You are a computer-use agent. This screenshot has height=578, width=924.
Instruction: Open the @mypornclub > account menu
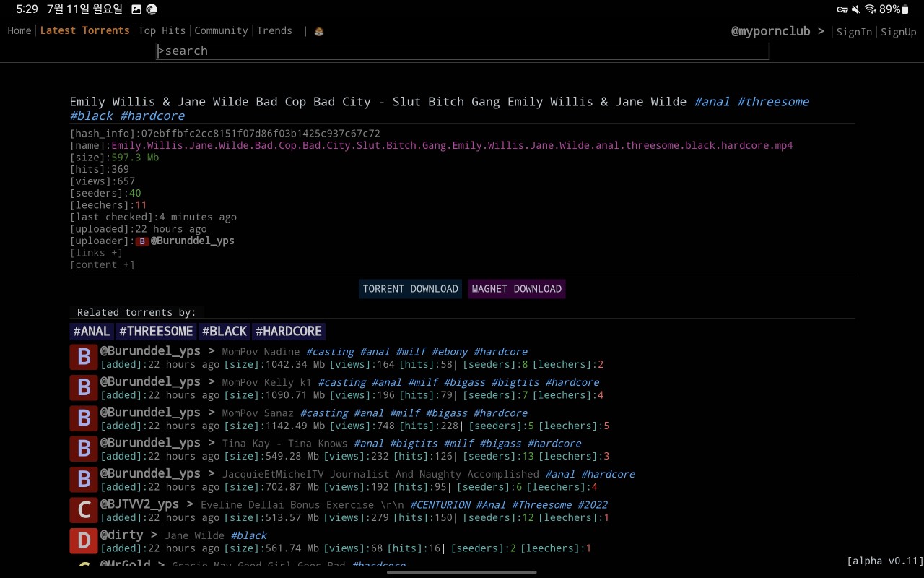(777, 32)
